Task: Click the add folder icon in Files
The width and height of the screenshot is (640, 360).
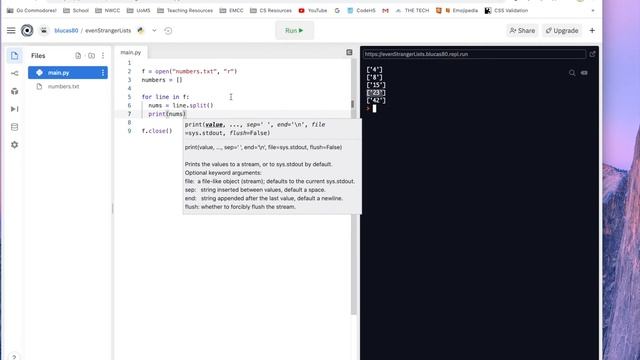Action: [91, 56]
